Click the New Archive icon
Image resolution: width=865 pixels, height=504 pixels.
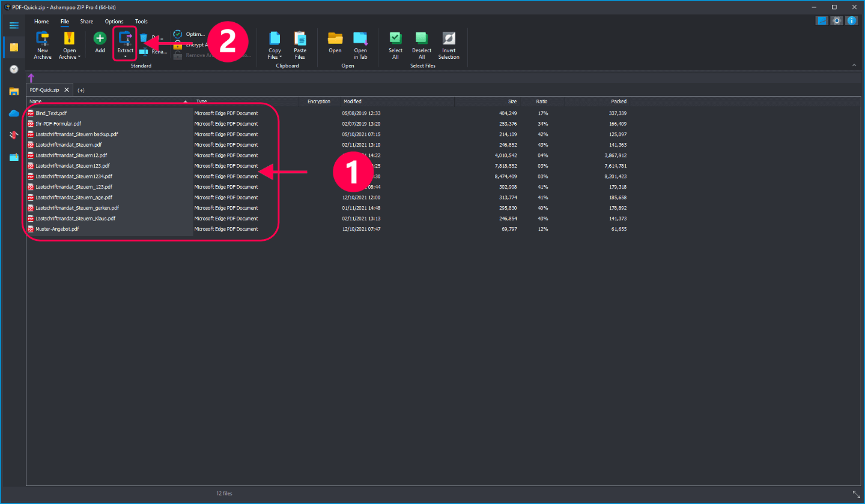coord(42,38)
